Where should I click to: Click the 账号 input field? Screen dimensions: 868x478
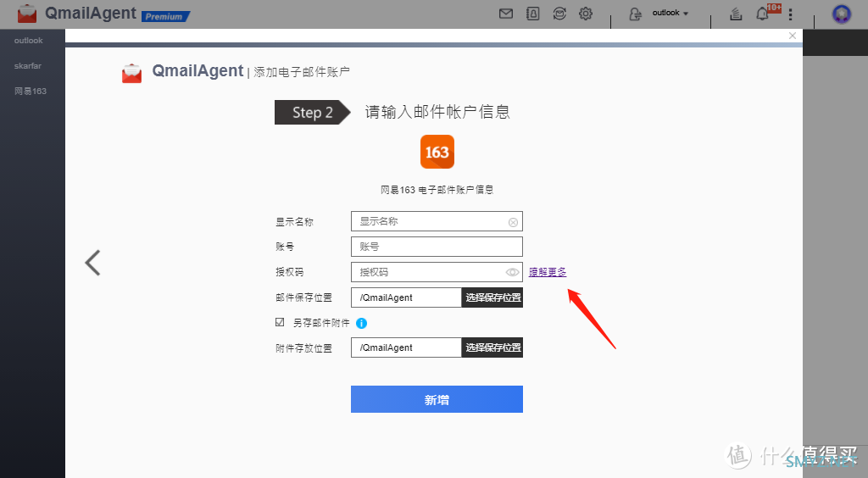[x=437, y=247]
